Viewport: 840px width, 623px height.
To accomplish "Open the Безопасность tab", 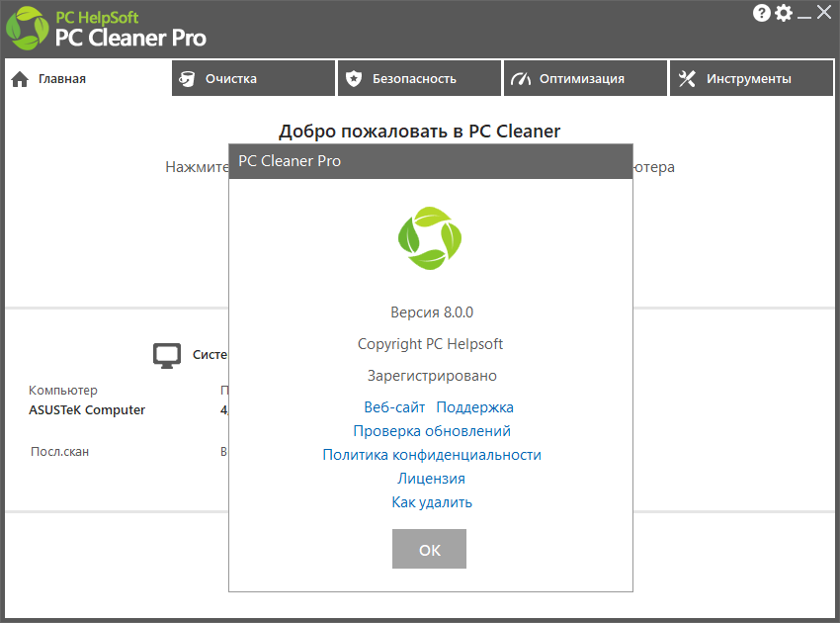I will tap(419, 78).
